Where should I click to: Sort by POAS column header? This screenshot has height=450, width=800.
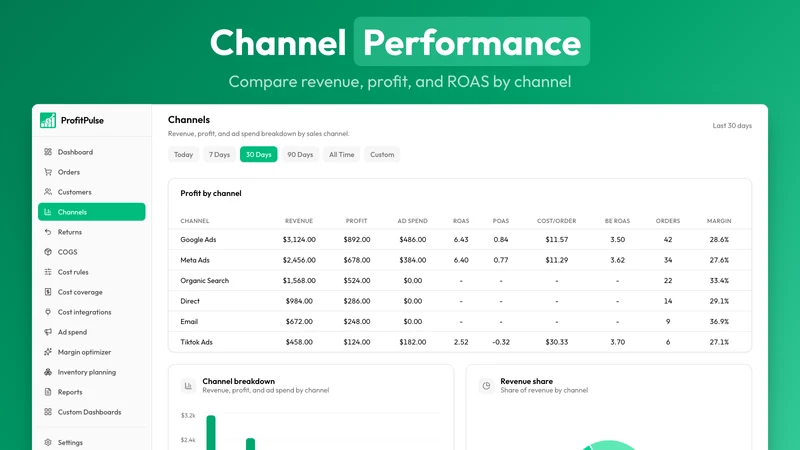pos(501,221)
